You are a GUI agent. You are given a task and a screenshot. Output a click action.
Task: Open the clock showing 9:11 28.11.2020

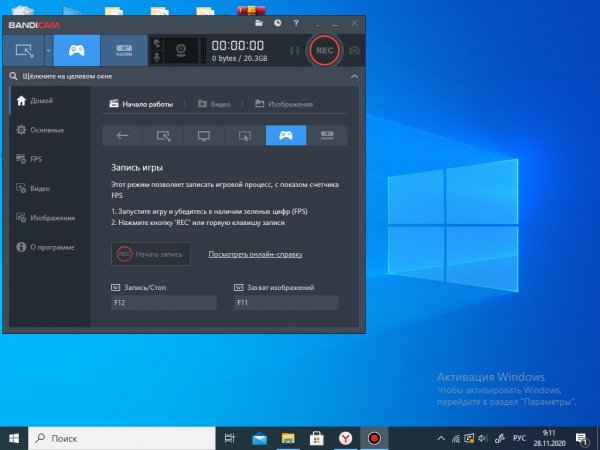pyautogui.click(x=549, y=438)
